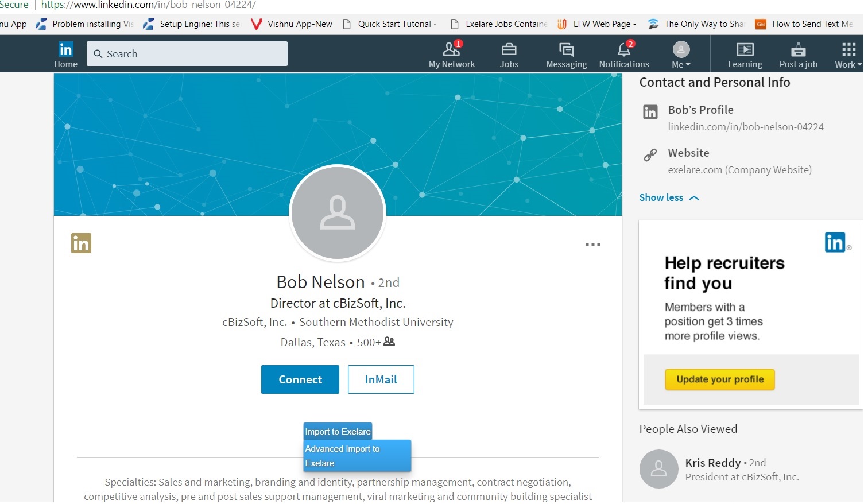Open My Network icon

coord(452,49)
